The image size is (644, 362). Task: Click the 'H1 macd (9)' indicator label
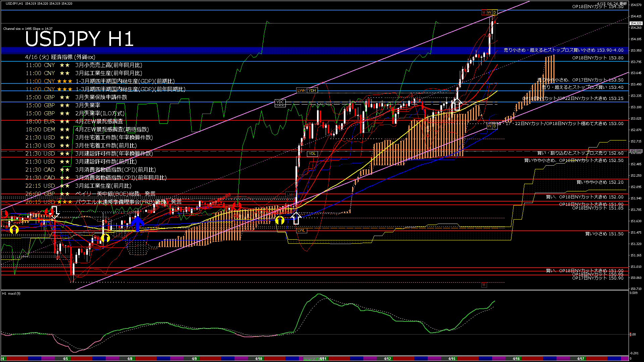click(x=11, y=294)
